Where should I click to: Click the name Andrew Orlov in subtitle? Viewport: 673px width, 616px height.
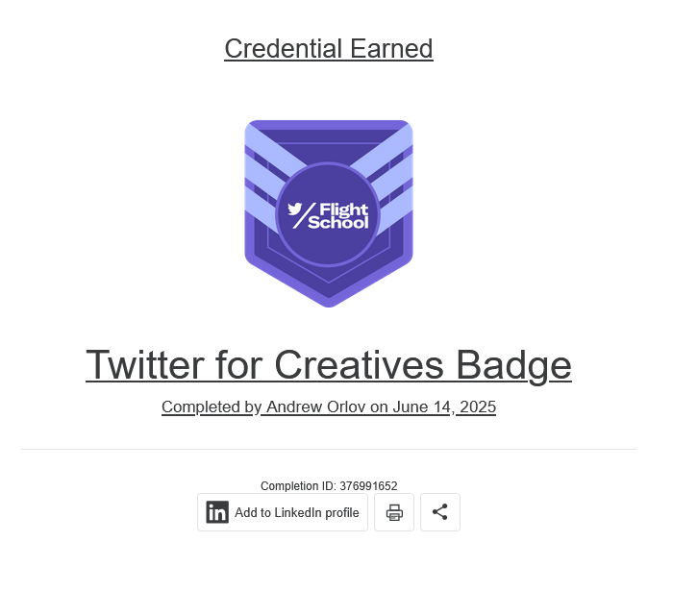316,407
